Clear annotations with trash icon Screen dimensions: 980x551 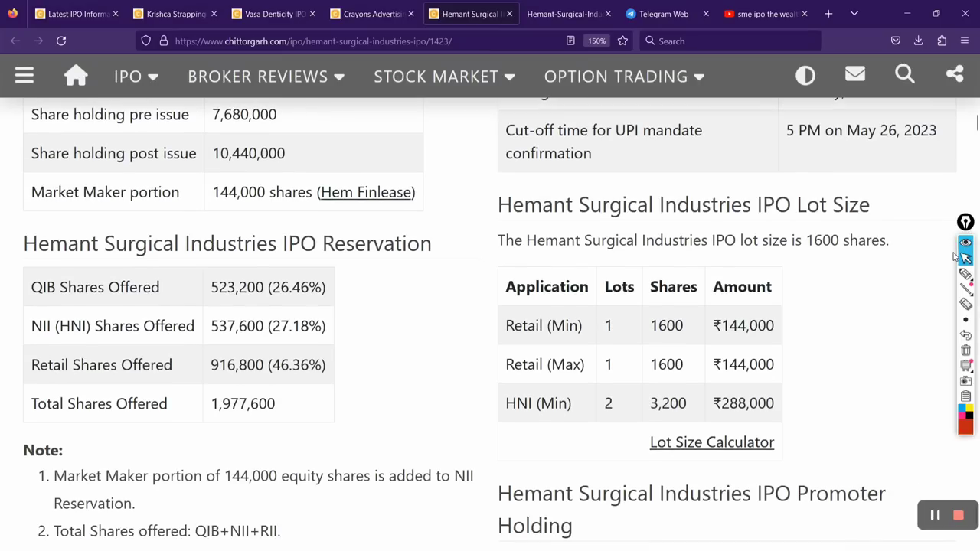coord(965,350)
